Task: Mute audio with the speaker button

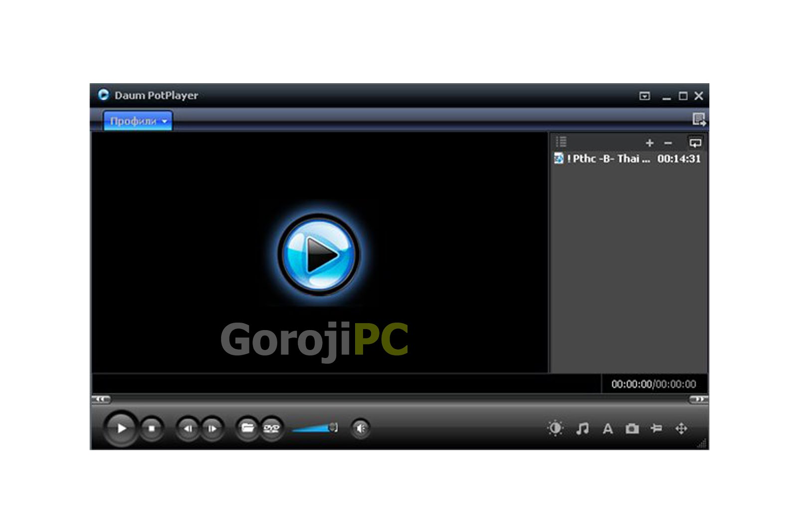Action: point(361,428)
